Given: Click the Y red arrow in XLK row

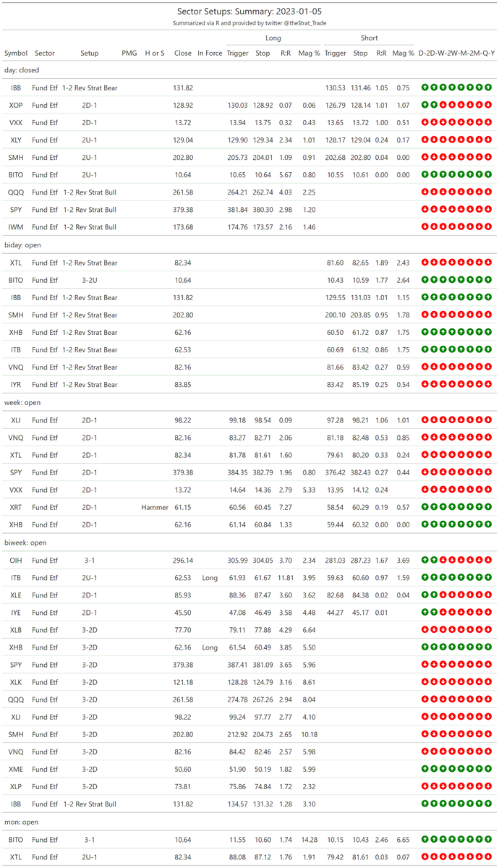Looking at the screenshot, I should (x=490, y=682).
